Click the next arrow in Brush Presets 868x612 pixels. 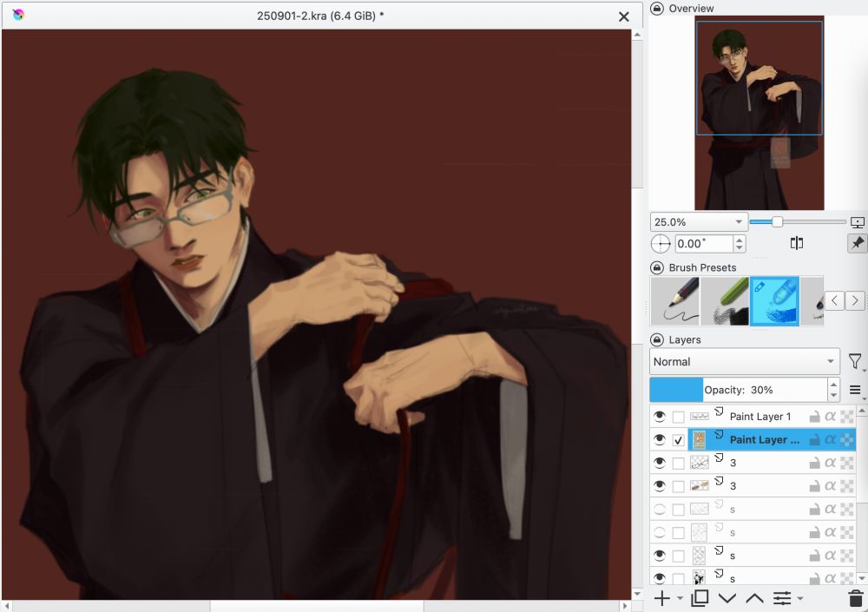(854, 300)
